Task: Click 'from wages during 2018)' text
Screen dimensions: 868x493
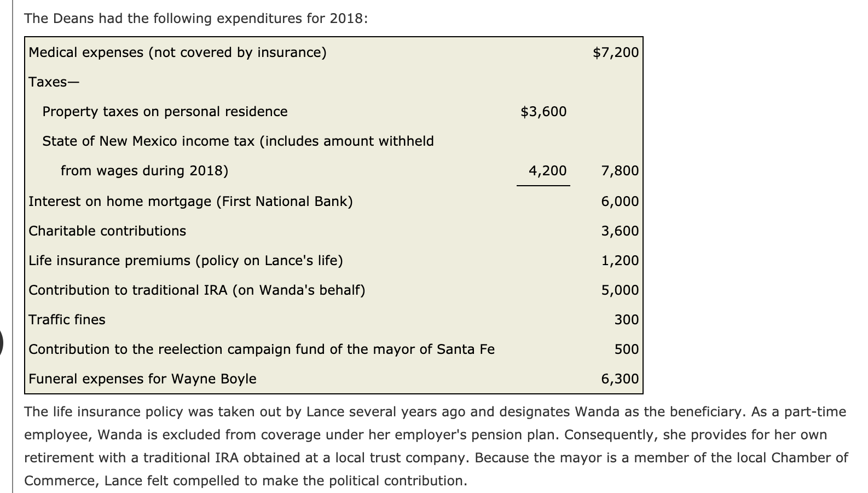Action: [144, 171]
